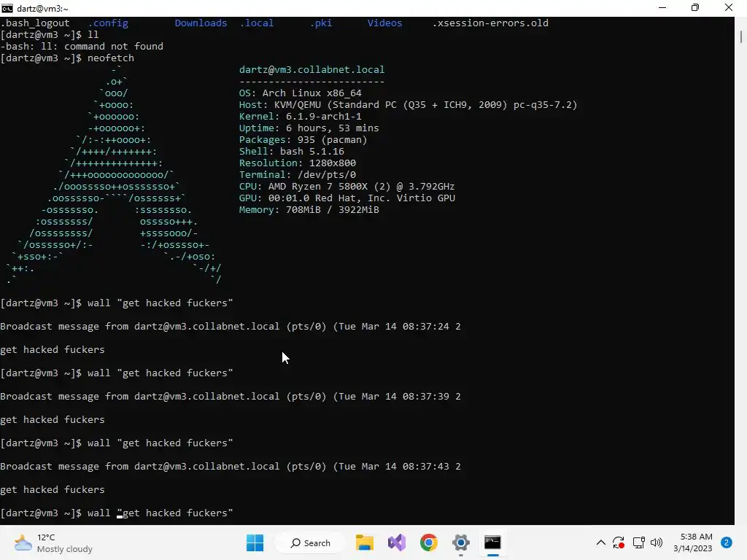This screenshot has width=747, height=560.
Task: Open File Explorer from the taskbar
Action: point(365,542)
